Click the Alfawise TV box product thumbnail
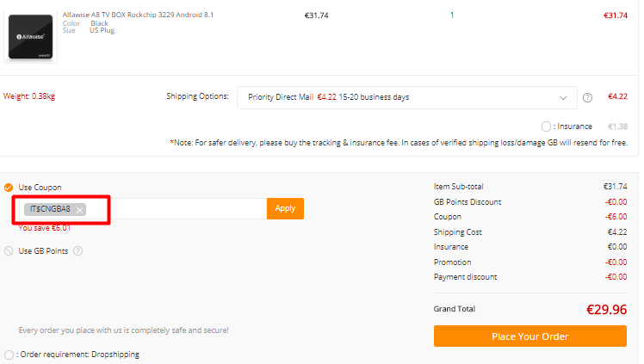Image resolution: width=644 pixels, height=364 pixels. click(x=30, y=37)
